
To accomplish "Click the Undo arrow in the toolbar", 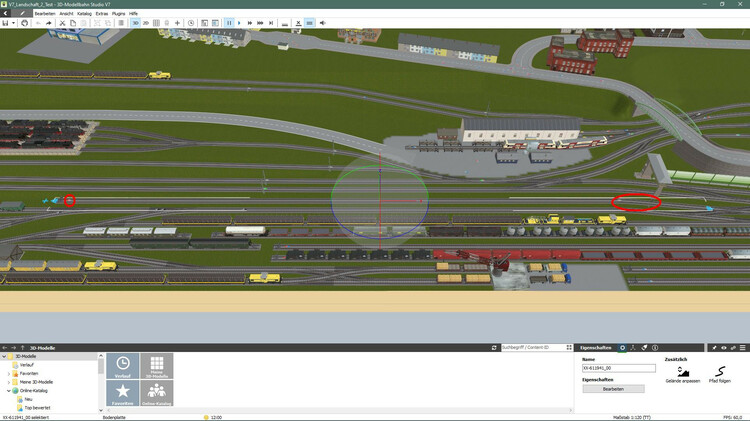I will click(x=38, y=22).
